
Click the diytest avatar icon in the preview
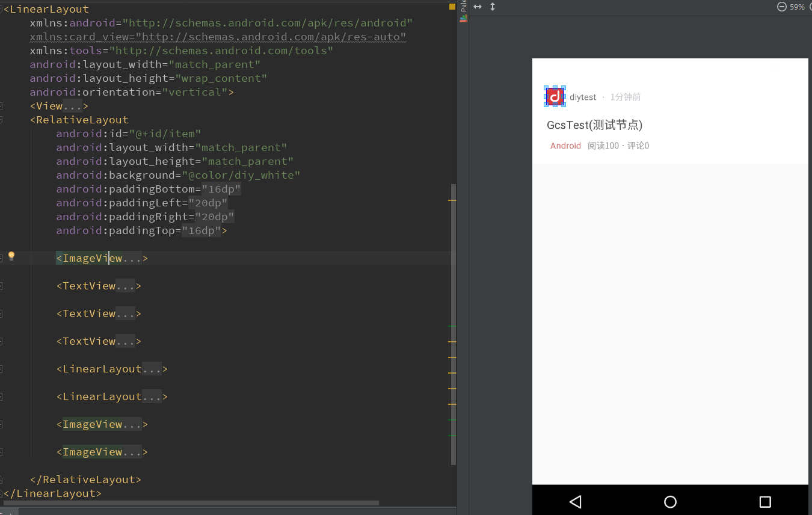click(554, 96)
